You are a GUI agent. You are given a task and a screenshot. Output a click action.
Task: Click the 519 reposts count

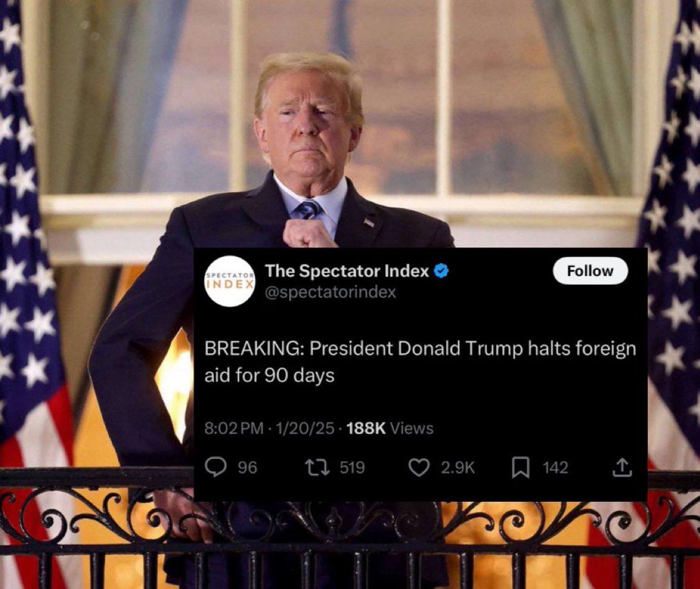(x=352, y=468)
